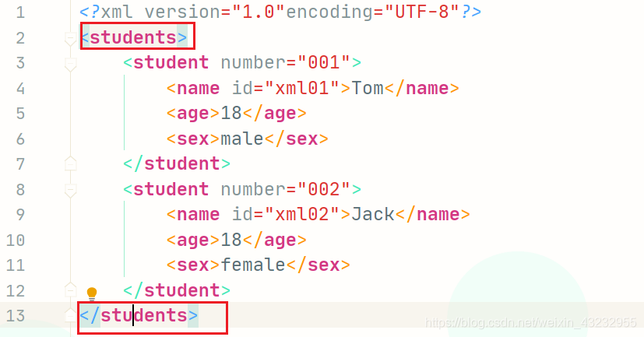Viewport: 644px width, 337px height.
Task: Place cursor in opening students tag
Action: click(134, 38)
